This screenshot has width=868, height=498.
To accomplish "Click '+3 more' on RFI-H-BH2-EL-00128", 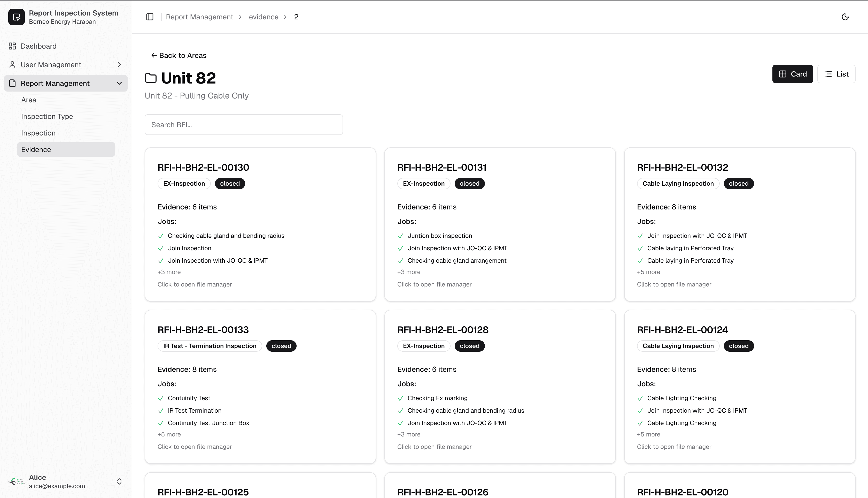I will click(409, 434).
